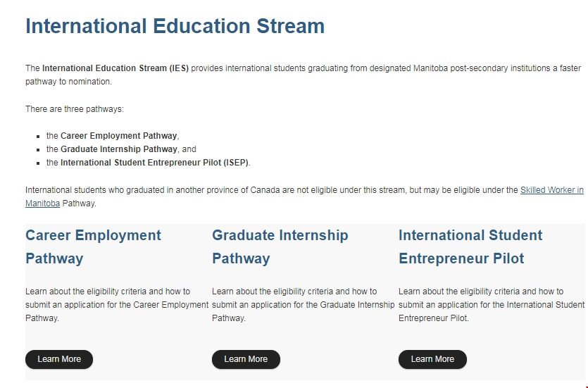Image resolution: width=588 pixels, height=388 pixels.
Task: Click the square marker before Entrepreneur Pilot bullet
Action: (38, 163)
